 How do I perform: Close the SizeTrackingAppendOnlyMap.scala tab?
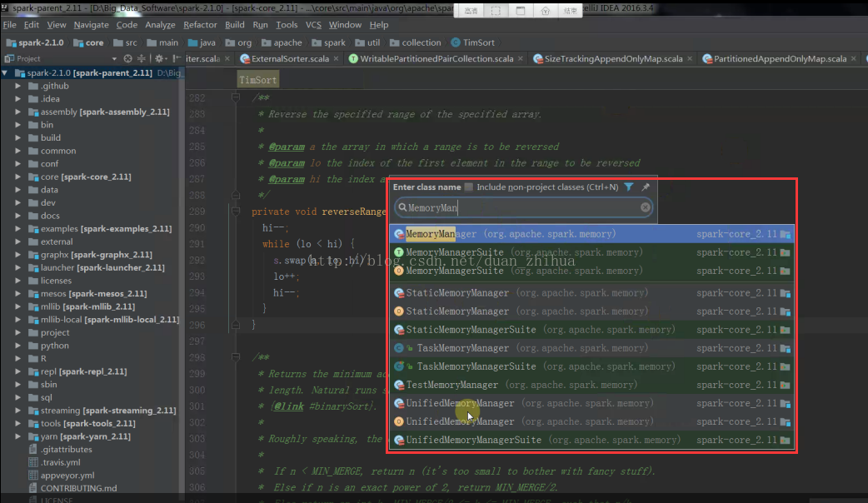(689, 58)
